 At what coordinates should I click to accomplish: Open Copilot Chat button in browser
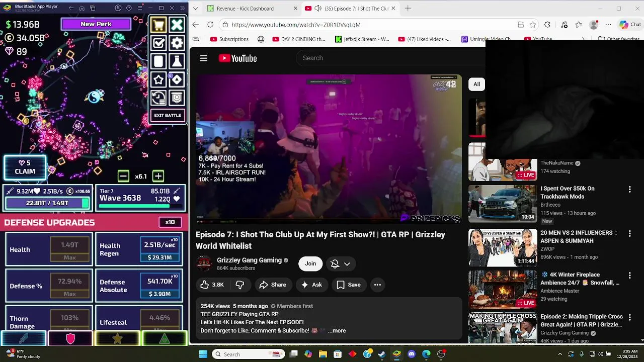pos(630,25)
